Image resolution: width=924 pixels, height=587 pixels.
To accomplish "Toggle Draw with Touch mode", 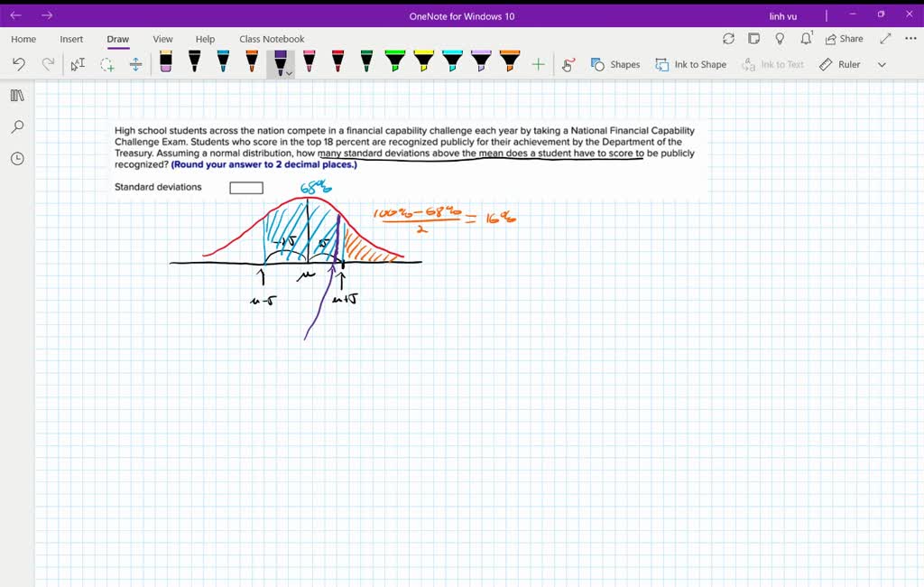I will coord(568,64).
